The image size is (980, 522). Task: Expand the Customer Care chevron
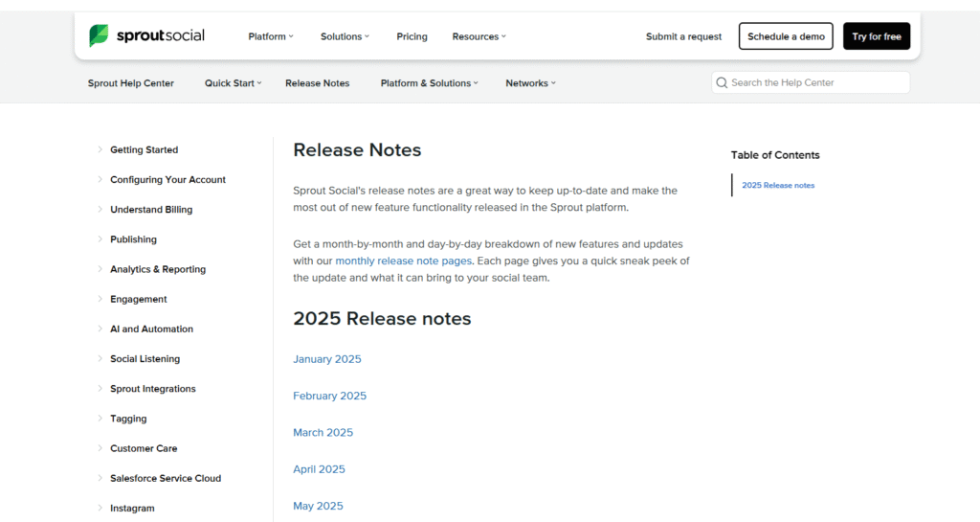coord(100,448)
